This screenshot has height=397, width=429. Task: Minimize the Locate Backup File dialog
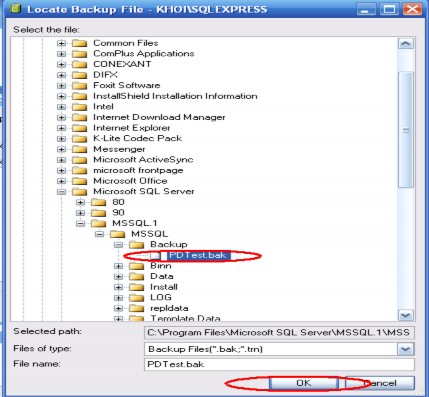coord(366,9)
